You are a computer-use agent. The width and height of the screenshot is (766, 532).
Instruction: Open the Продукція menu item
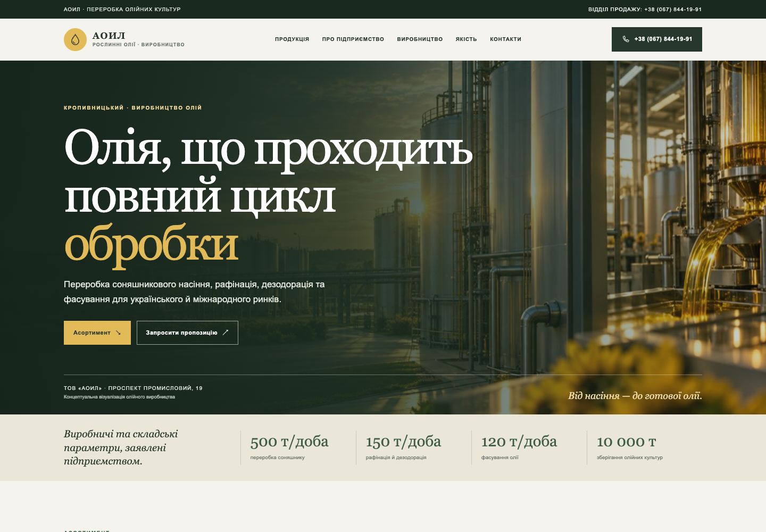tap(292, 39)
